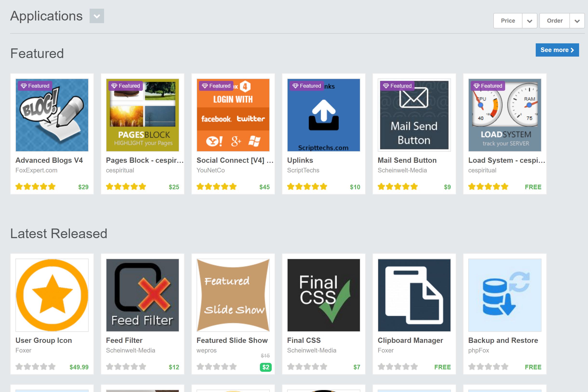Click the Mail Send Button envelope icon

pos(414,116)
